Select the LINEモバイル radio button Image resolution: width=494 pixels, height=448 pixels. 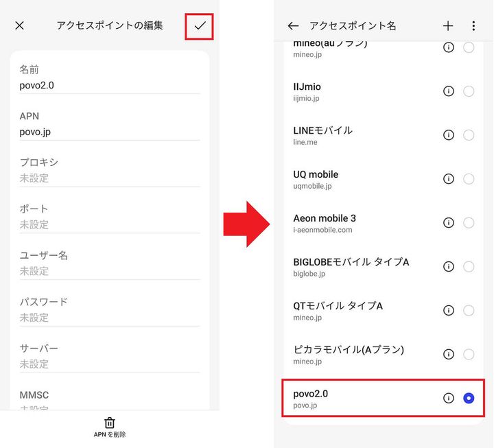tap(469, 135)
